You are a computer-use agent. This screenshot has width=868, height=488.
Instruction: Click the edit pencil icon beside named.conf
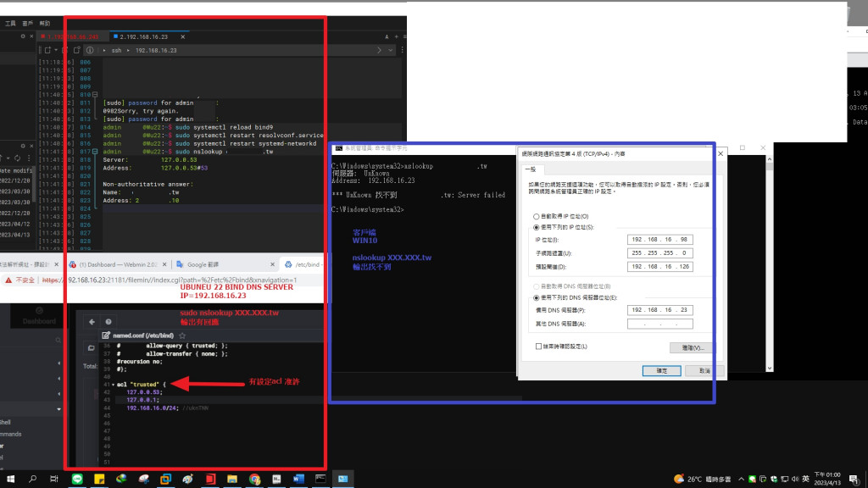106,335
